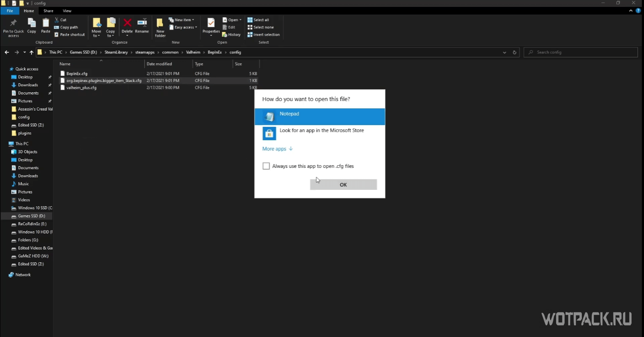Viewport: 644px width, 337px height.
Task: Click the New folder icon
Action: (x=160, y=23)
